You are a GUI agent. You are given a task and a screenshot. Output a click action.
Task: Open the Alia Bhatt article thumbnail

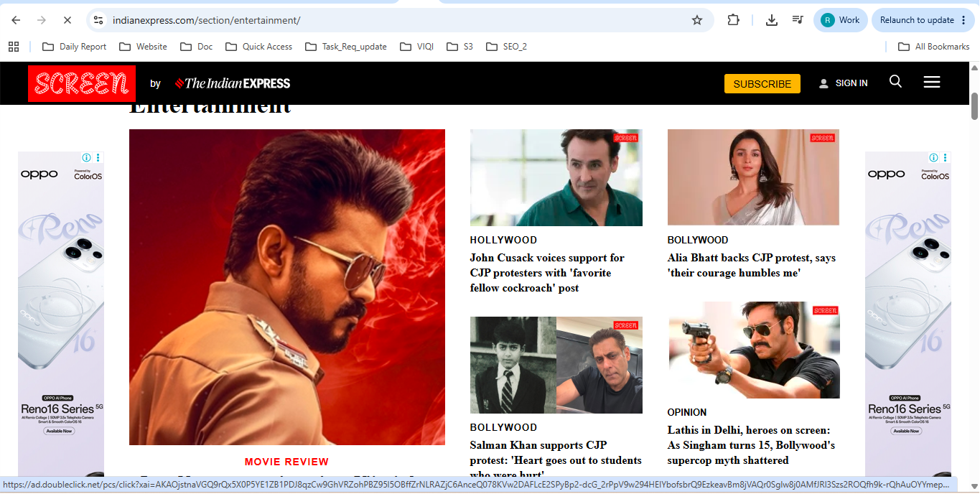(753, 177)
